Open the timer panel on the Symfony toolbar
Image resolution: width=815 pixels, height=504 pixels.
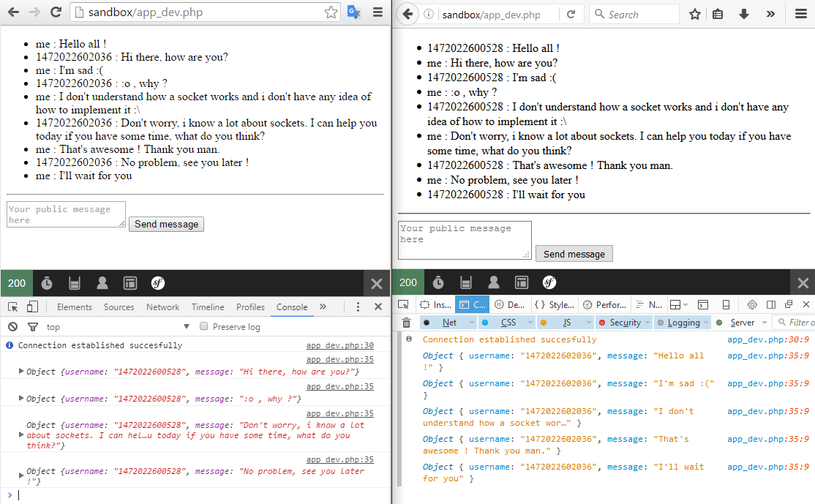click(46, 282)
